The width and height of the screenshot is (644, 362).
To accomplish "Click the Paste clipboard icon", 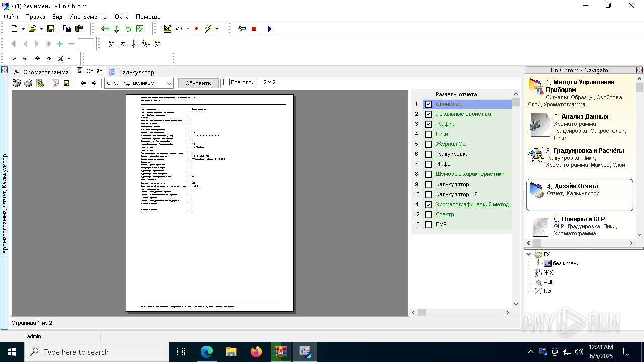I will coord(79,29).
